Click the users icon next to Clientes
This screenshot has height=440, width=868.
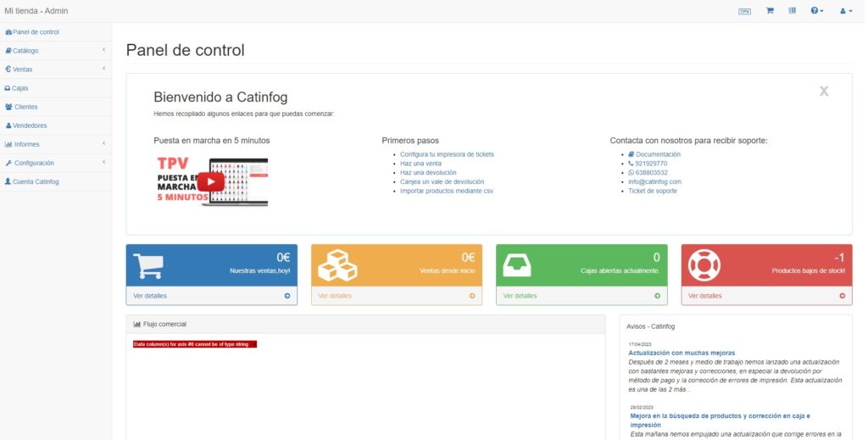pos(8,107)
